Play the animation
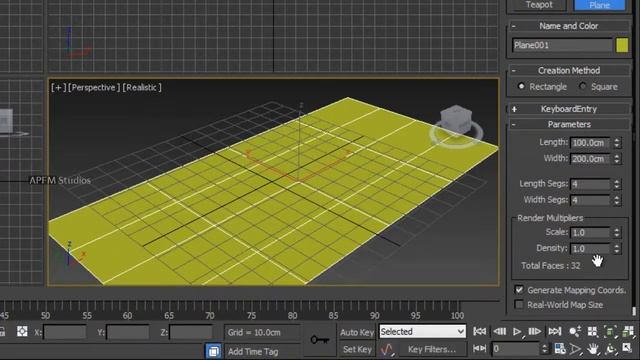Image resolution: width=640 pixels, height=360 pixels. 517,331
